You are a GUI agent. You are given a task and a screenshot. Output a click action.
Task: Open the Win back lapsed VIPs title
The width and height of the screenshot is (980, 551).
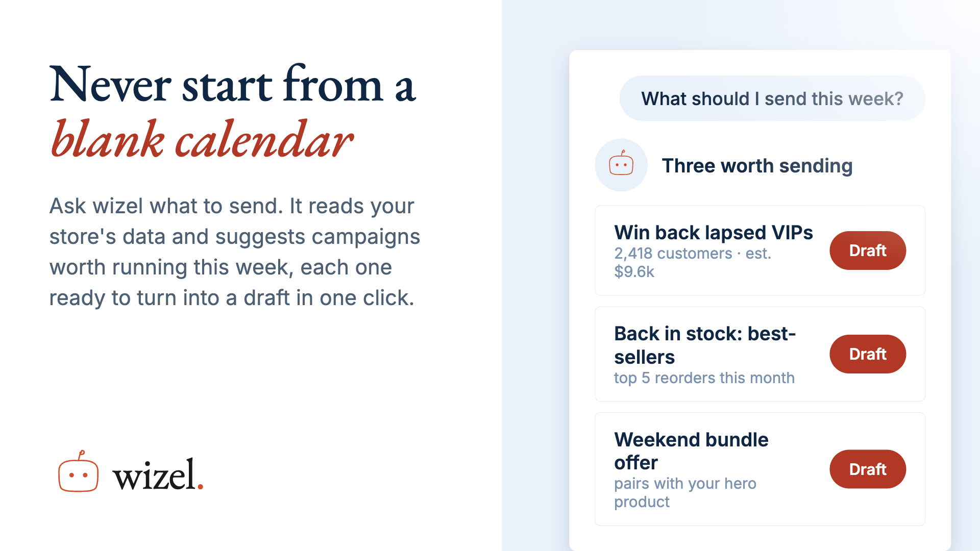click(714, 233)
